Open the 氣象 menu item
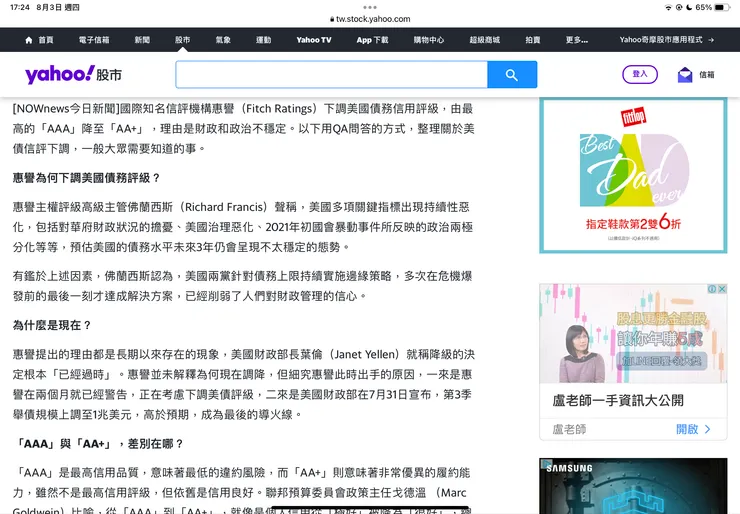 pyautogui.click(x=223, y=40)
